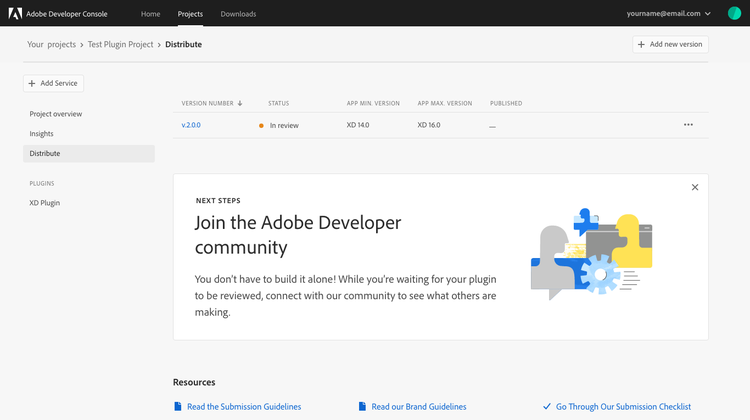Click App Max. Version column header
Image resolution: width=750 pixels, height=420 pixels.
445,103
